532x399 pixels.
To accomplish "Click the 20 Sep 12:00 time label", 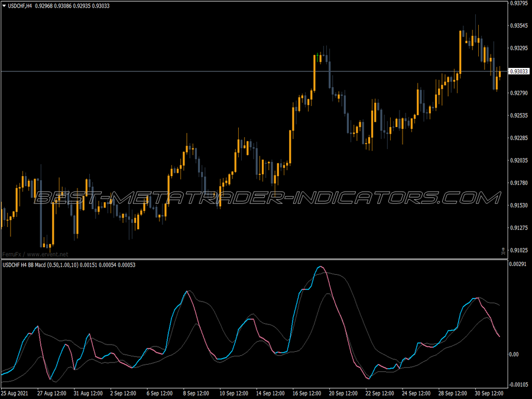I will [343, 394].
